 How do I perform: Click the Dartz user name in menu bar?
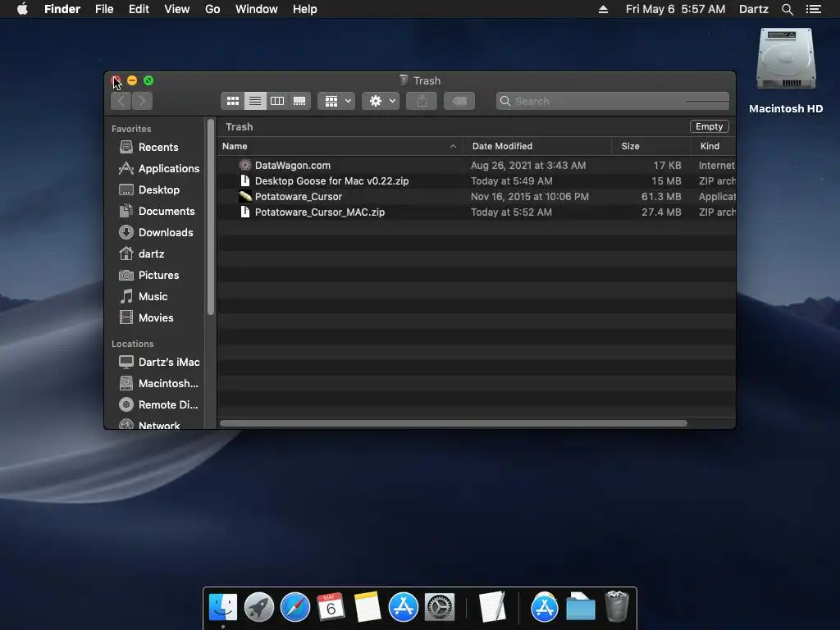point(754,9)
